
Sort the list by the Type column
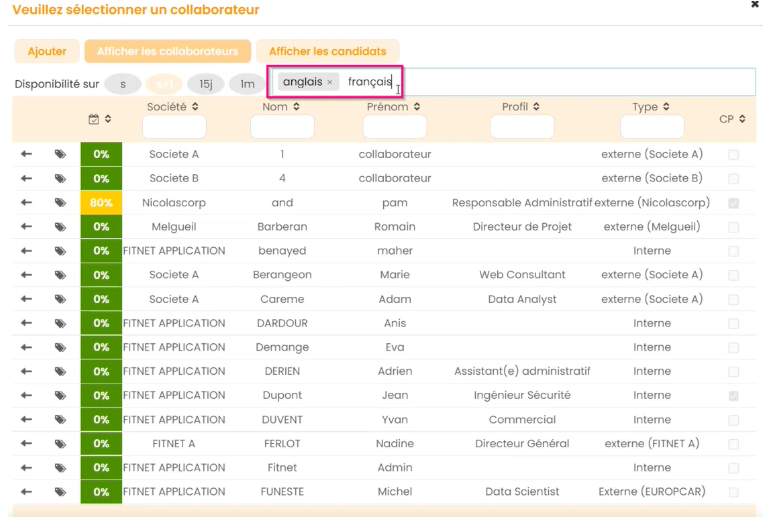pyautogui.click(x=652, y=107)
